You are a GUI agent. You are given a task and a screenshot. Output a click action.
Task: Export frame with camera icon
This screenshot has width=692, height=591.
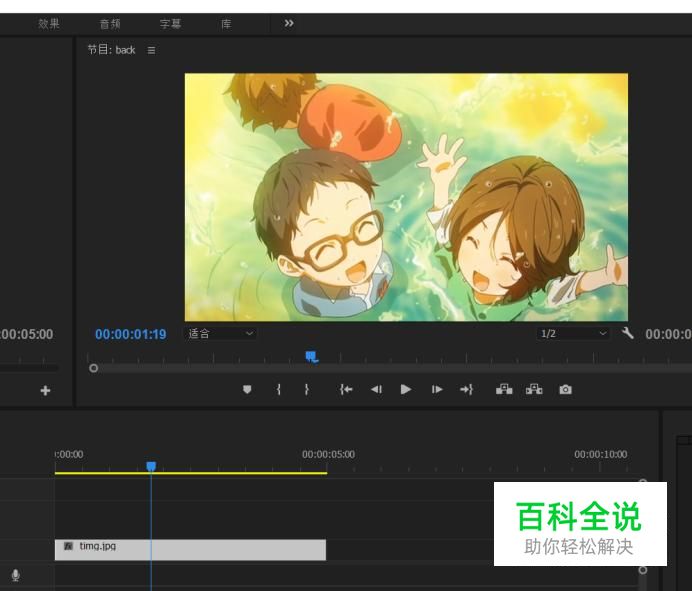tap(565, 389)
